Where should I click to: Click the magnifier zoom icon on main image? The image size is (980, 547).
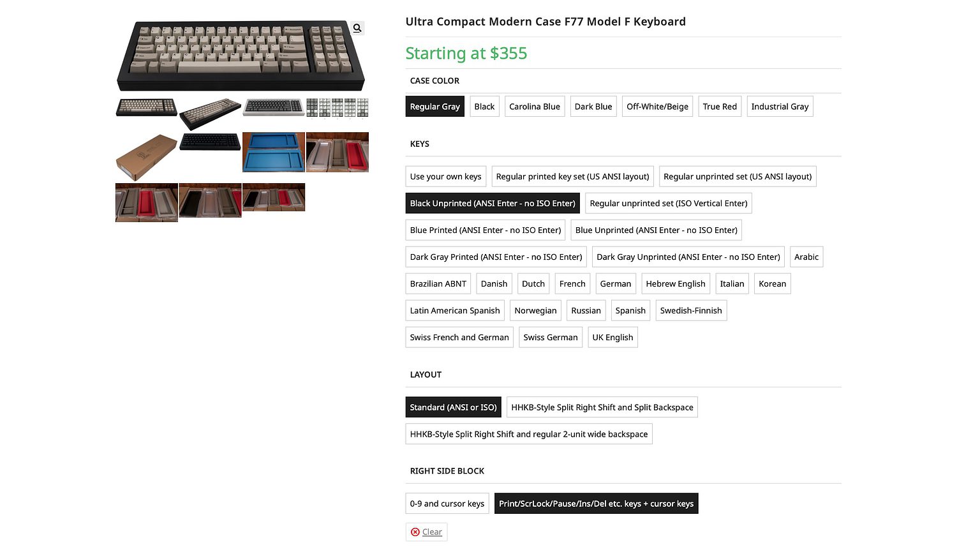point(356,27)
